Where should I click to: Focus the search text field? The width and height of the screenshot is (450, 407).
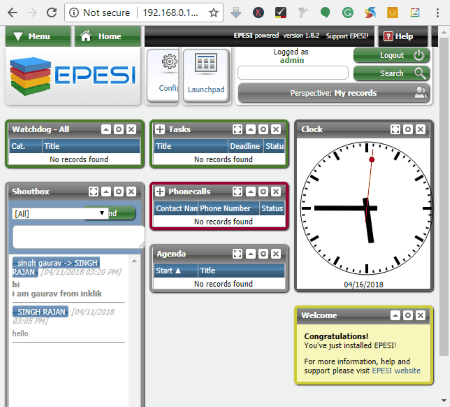pos(293,73)
